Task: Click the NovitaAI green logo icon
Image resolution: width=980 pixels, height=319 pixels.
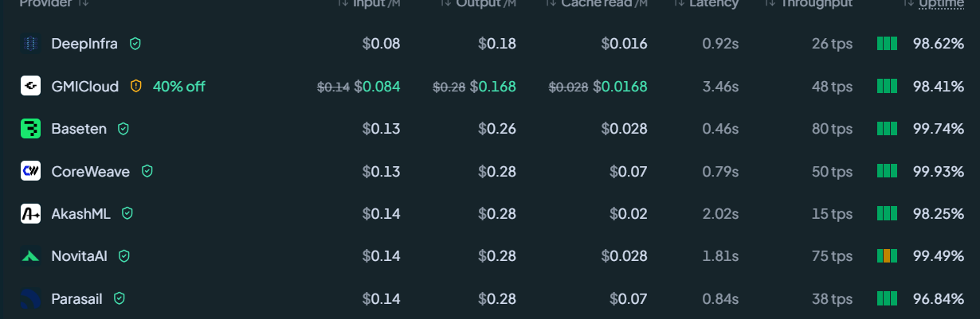Action: (30, 256)
